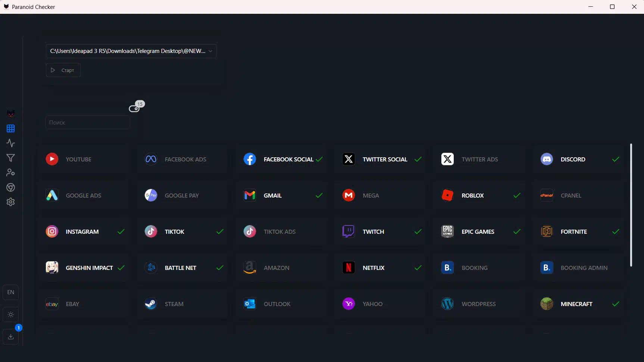
Task: Click the Booking logo next to BOOKING
Action: click(x=447, y=268)
